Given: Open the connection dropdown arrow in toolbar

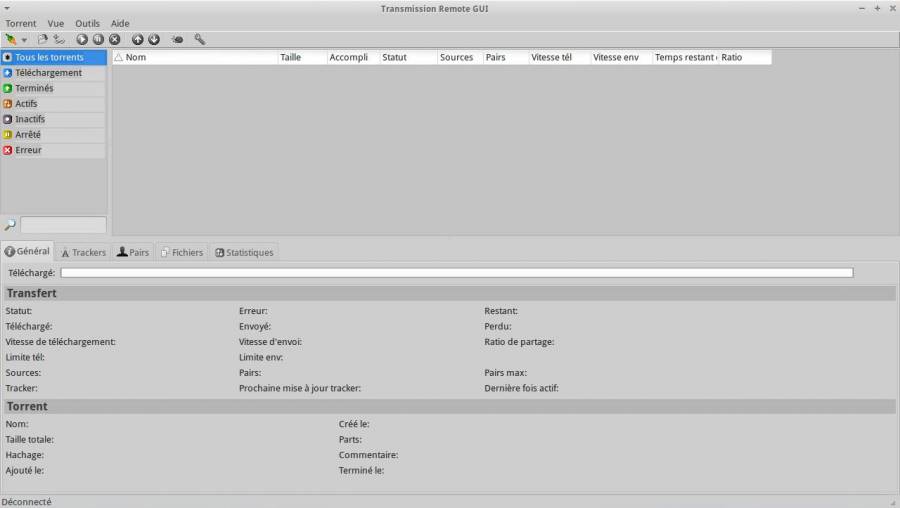Looking at the screenshot, I should tap(24, 40).
